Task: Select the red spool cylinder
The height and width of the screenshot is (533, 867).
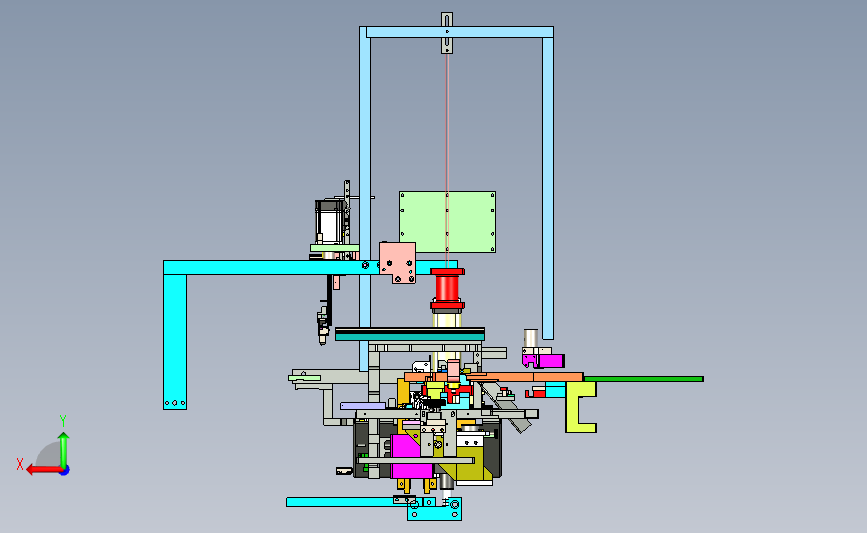Action: pyautogui.click(x=447, y=289)
